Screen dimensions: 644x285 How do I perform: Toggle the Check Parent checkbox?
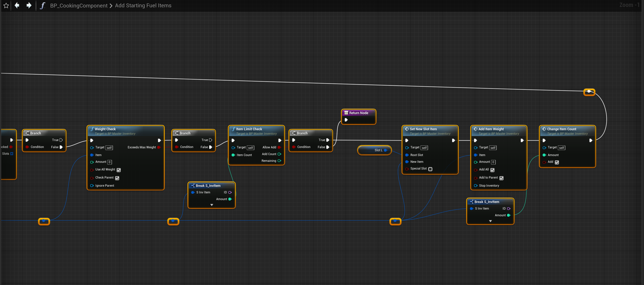point(117,178)
